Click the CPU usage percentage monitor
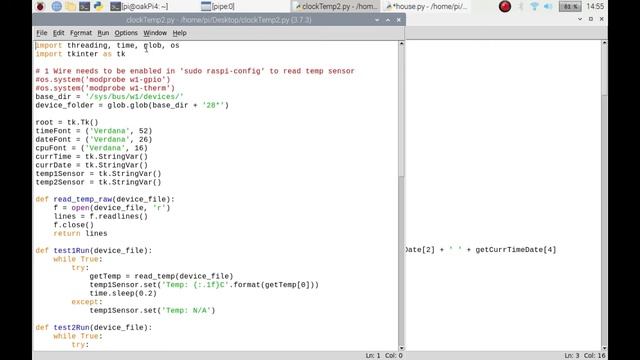 570,6
